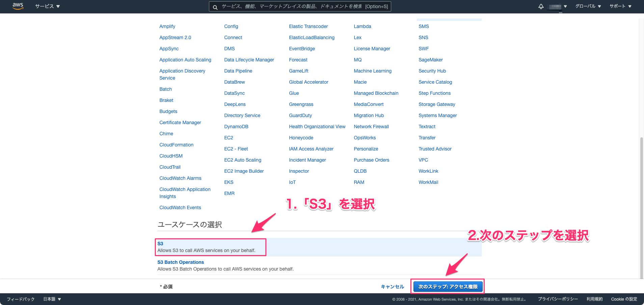Choose Application Auto Scaling service
Screen dimensions: 644x305
click(185, 60)
